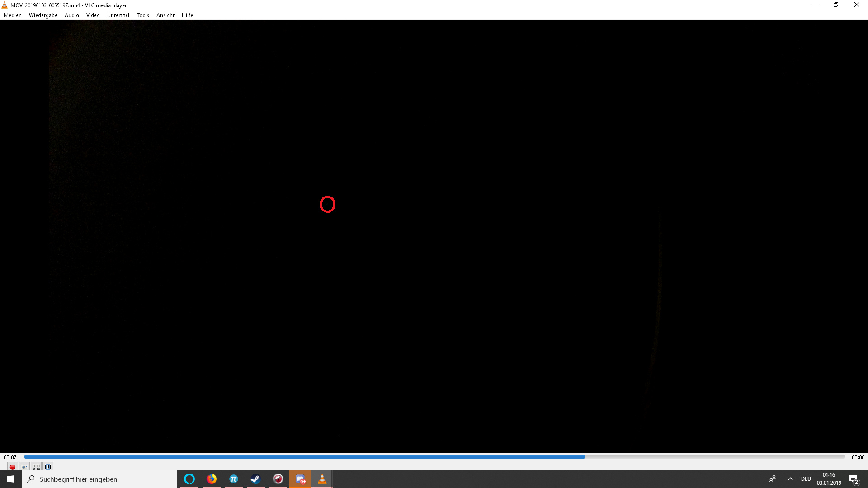Expand hidden system tray icons
Image resolution: width=868 pixels, height=488 pixels.
pos(790,479)
